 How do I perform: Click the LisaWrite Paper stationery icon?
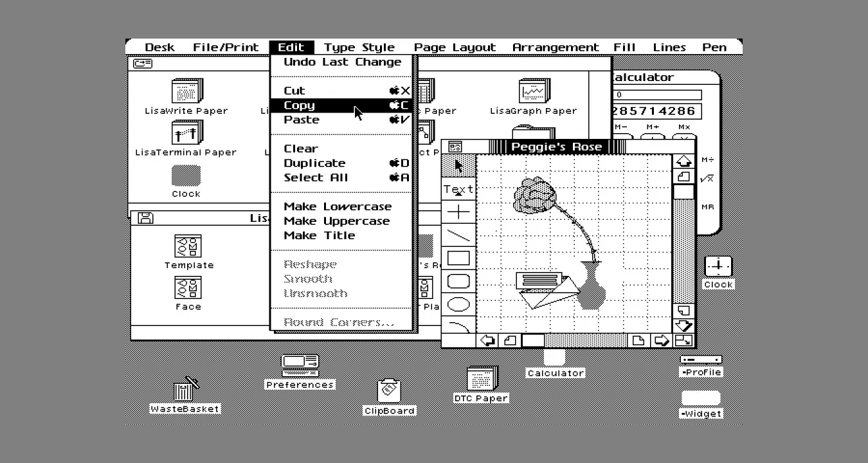point(187,91)
